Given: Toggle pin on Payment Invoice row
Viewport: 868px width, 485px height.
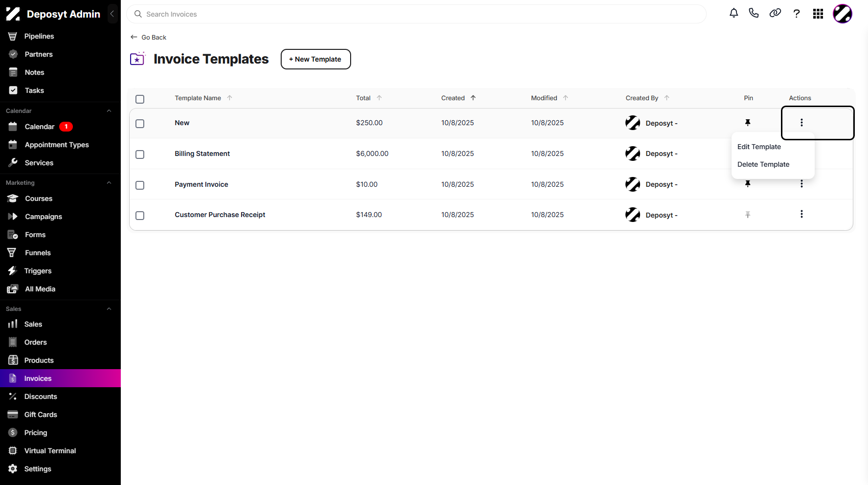Looking at the screenshot, I should (748, 184).
